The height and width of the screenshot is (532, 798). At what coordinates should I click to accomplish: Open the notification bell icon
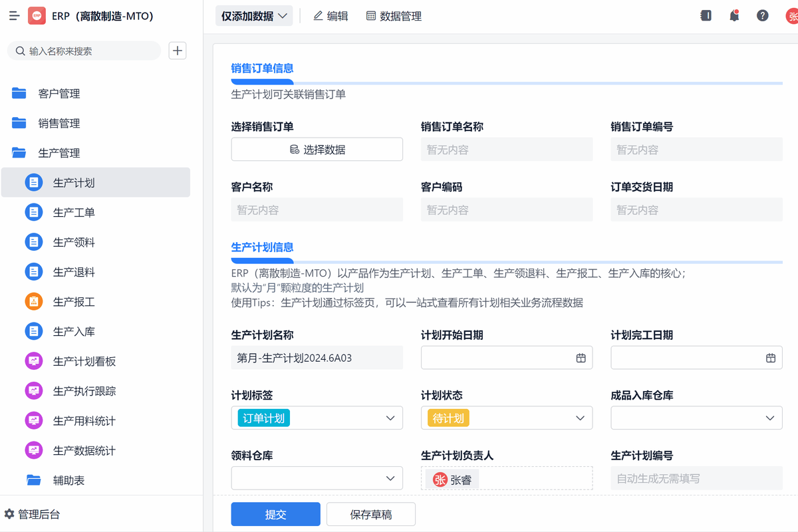pos(734,16)
